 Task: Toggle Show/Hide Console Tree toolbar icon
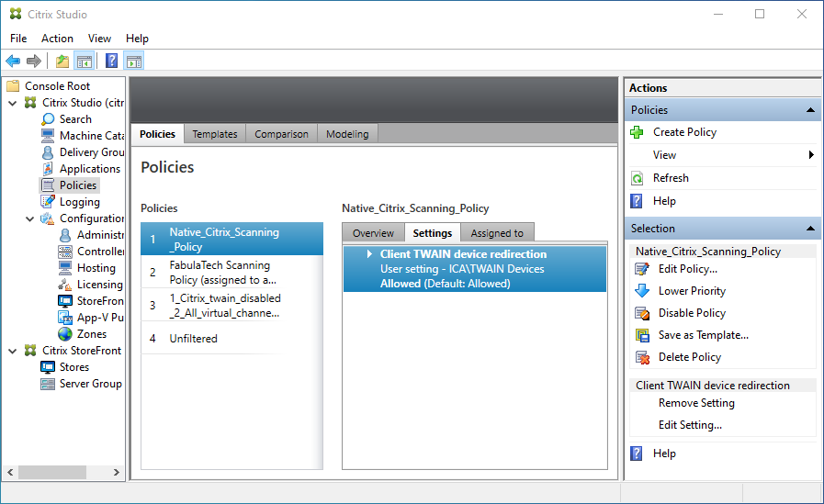[85, 62]
